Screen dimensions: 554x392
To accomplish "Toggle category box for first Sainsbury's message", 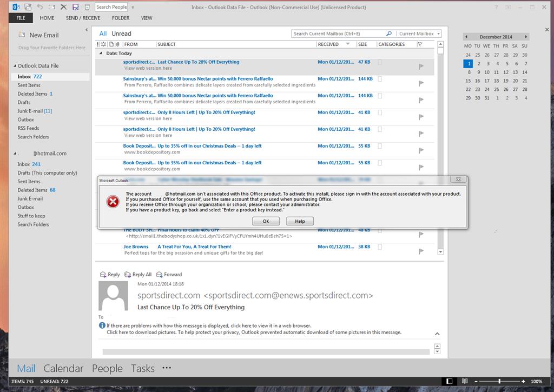I will 380,79.
